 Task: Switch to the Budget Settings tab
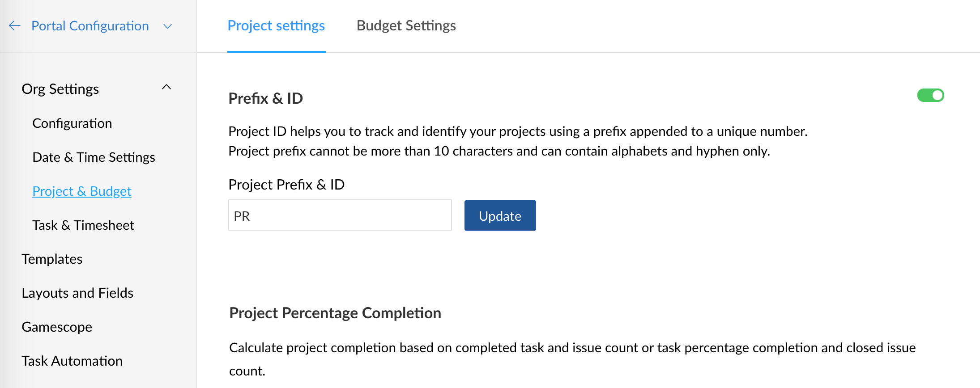[x=406, y=25]
